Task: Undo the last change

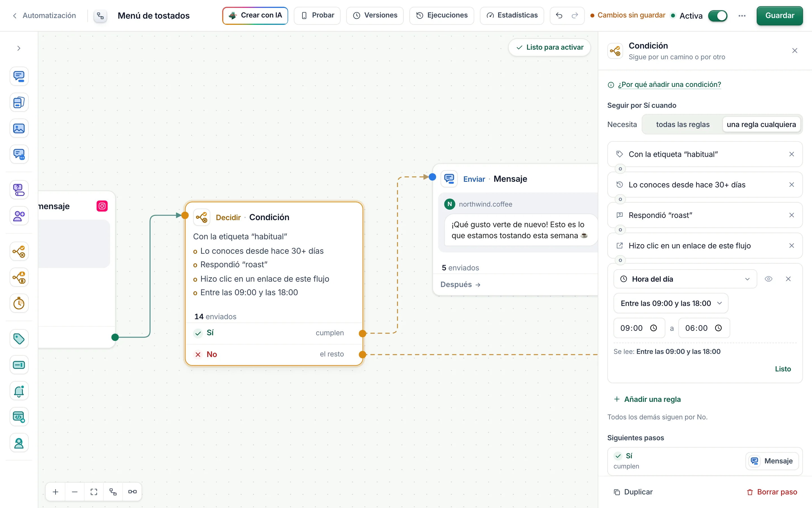Action: coord(559,16)
